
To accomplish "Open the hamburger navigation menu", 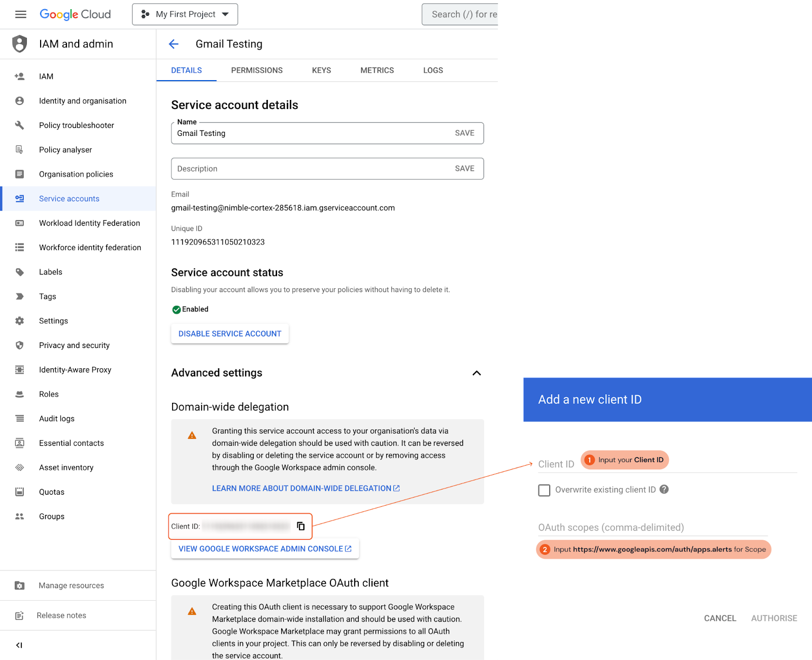I will [20, 14].
